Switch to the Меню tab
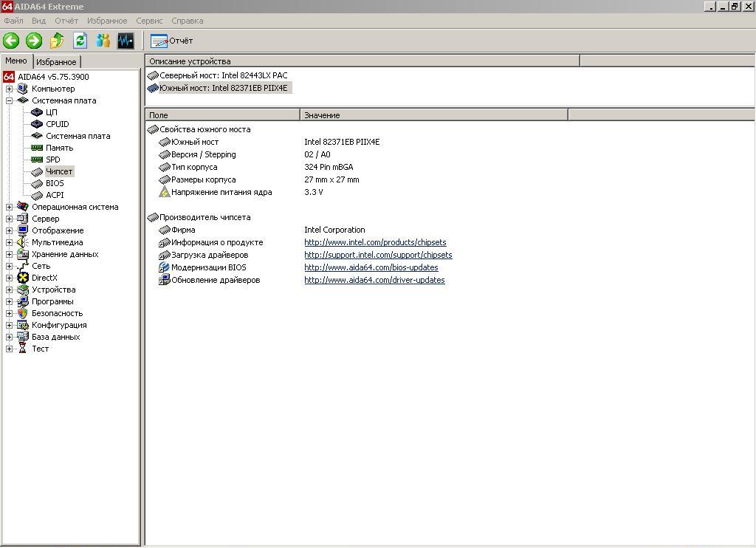Screen dimensions: 756x548 point(16,61)
